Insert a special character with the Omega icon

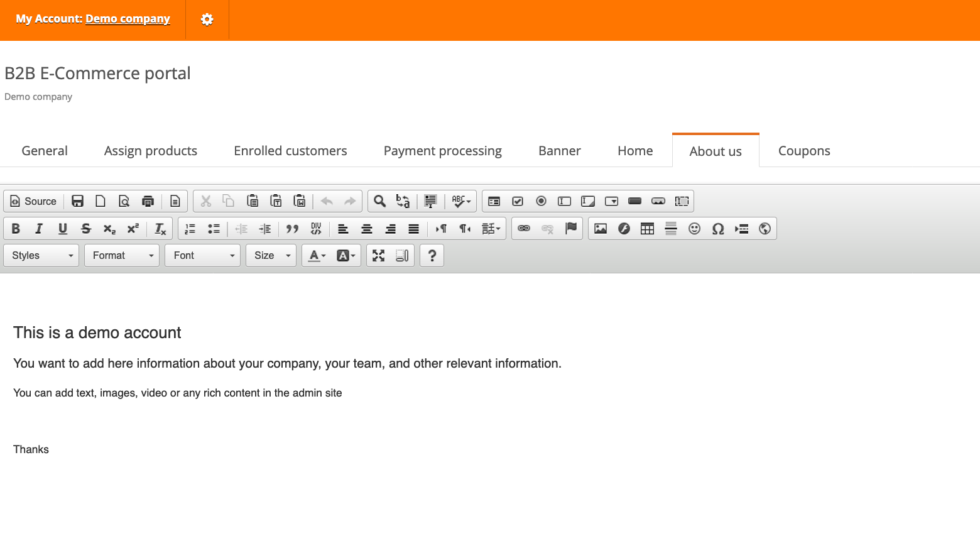click(717, 229)
